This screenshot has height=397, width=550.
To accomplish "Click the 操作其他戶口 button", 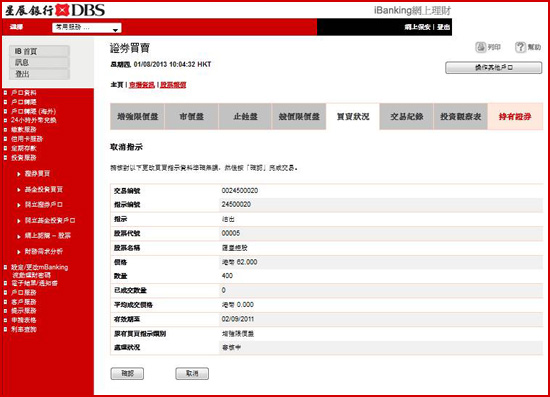I will (x=494, y=67).
